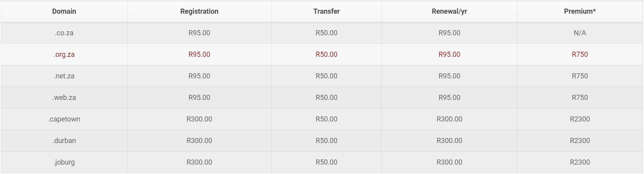Click the Premium* column header
Image resolution: width=644 pixels, height=174 pixels.
click(x=580, y=11)
